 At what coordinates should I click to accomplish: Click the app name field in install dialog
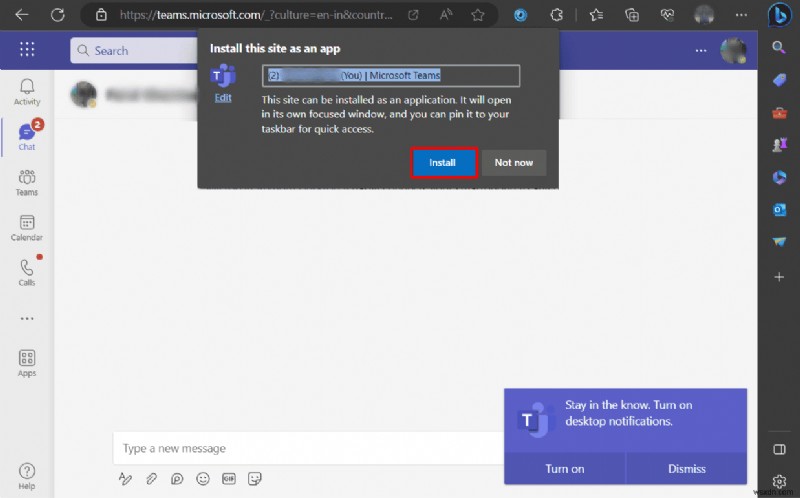point(391,76)
